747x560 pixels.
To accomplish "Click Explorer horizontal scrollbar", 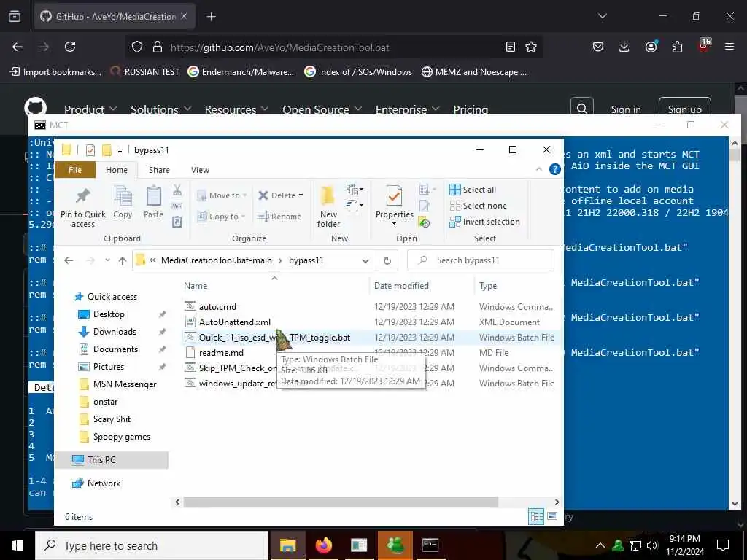I will pos(341,502).
